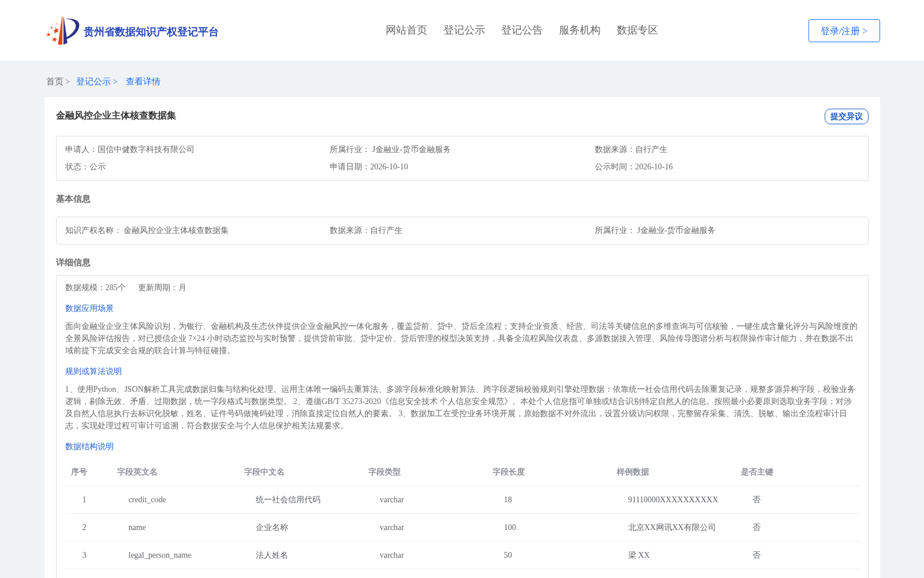This screenshot has width=924, height=578.
Task: Click the 规则或算法说明 heading
Action: (94, 371)
